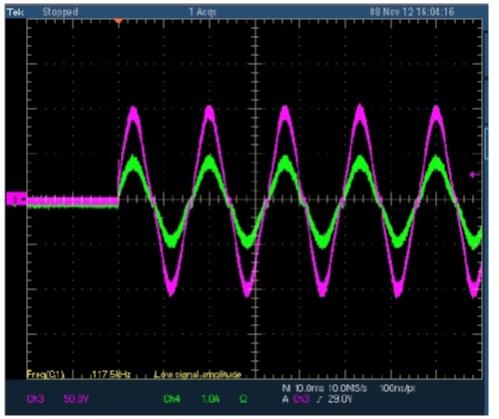Click the Stopped acquisition status
The width and height of the screenshot is (499, 419).
[60, 12]
